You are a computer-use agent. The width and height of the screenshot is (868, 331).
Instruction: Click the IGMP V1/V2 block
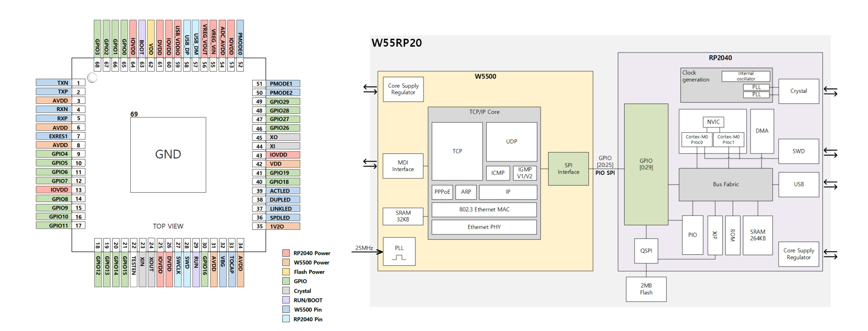pos(525,173)
